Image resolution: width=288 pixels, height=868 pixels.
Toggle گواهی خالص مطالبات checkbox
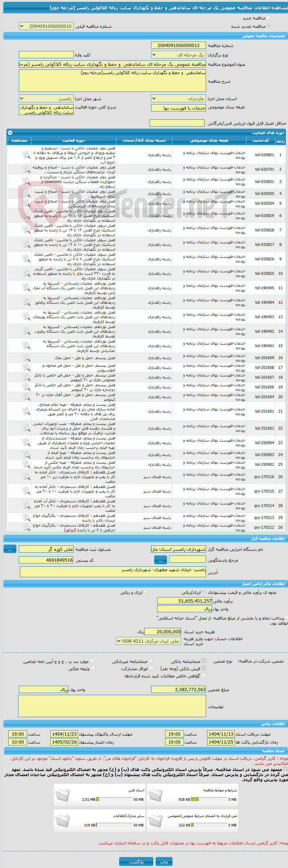click(x=203, y=675)
